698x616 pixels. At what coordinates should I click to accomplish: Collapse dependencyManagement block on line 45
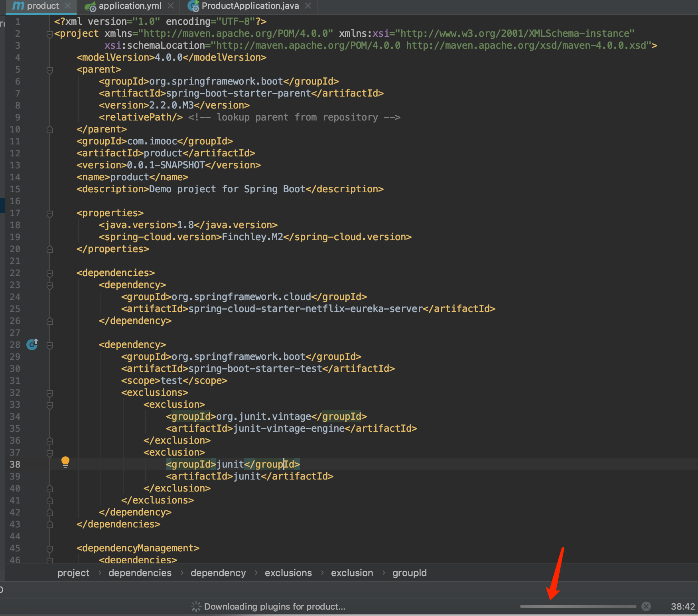click(x=50, y=549)
